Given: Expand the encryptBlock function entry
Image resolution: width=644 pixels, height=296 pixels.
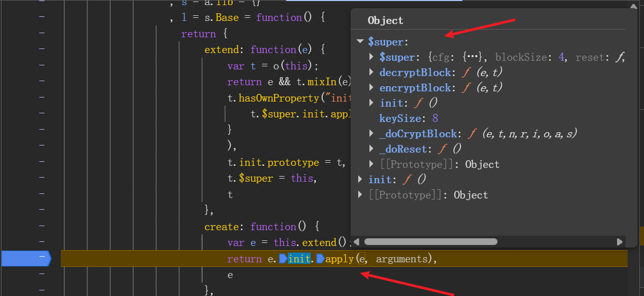Looking at the screenshot, I should tap(372, 88).
